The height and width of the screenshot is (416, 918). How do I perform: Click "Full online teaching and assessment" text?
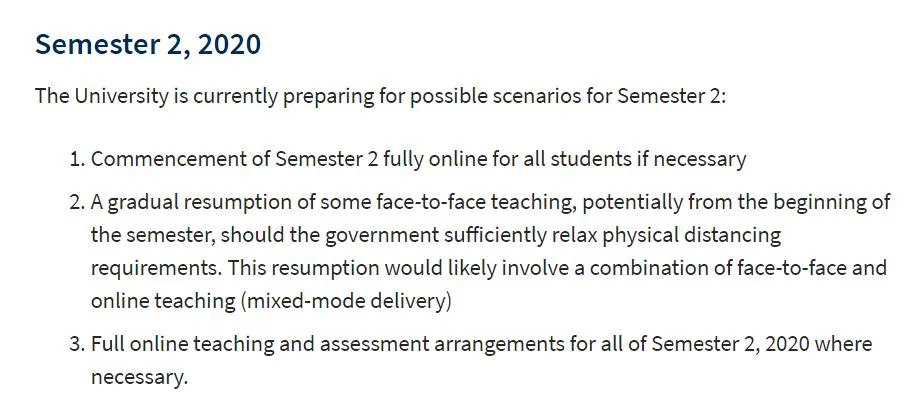[260, 344]
